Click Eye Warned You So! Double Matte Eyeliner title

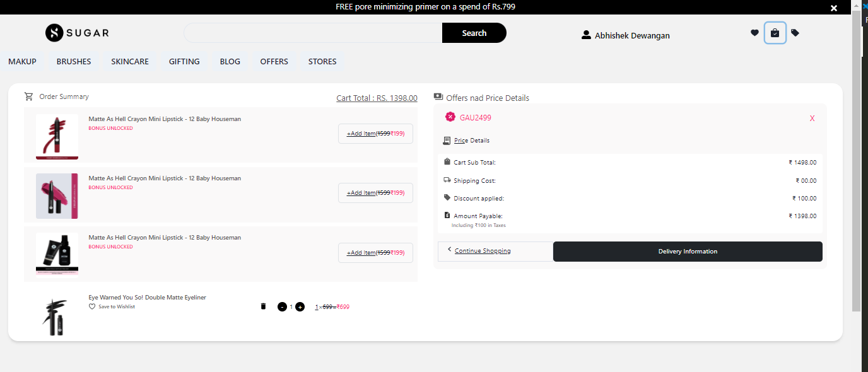point(147,297)
